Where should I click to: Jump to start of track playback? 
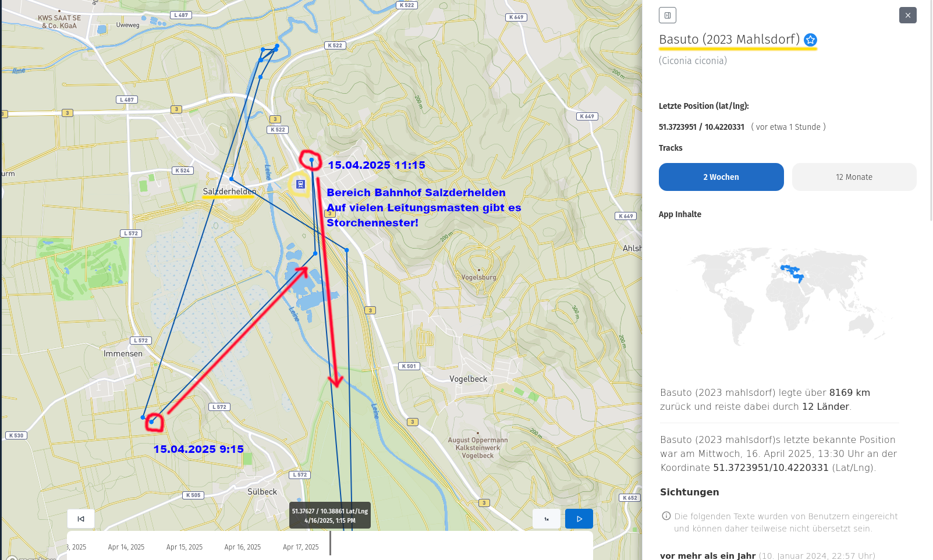click(x=81, y=519)
